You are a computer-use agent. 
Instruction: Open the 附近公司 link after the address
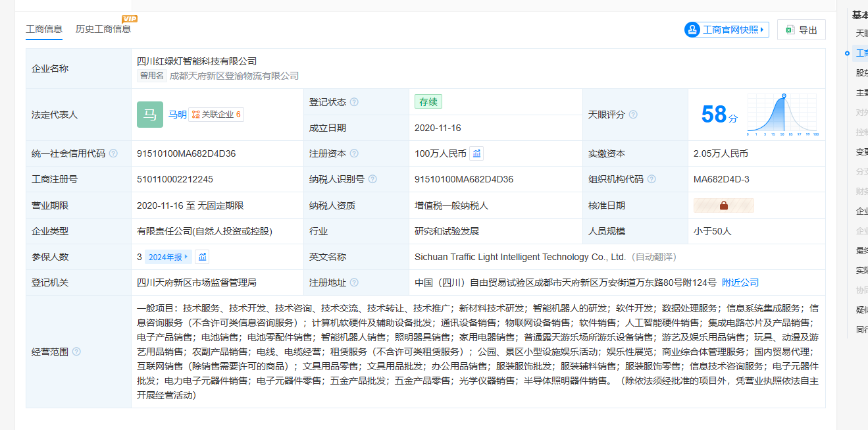coord(740,282)
